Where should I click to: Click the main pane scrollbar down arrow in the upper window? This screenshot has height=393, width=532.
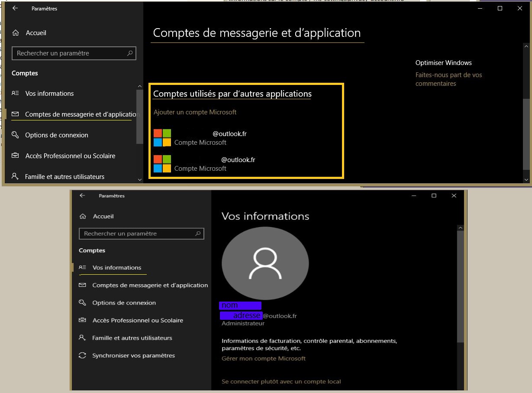526,179
